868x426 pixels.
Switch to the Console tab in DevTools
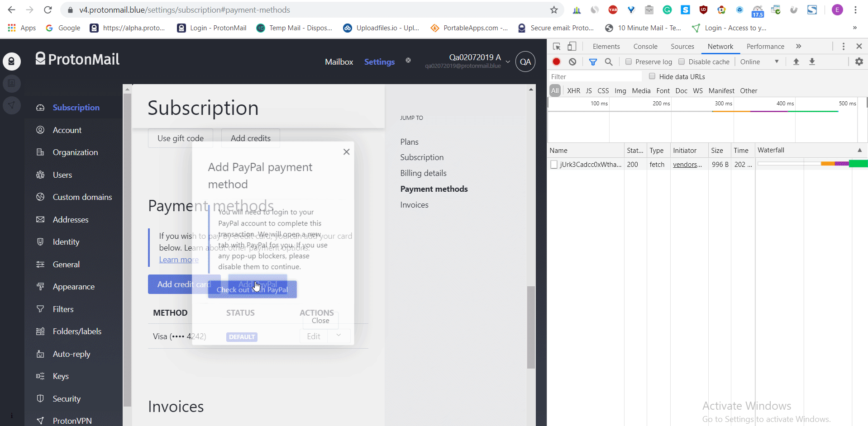[645, 46]
